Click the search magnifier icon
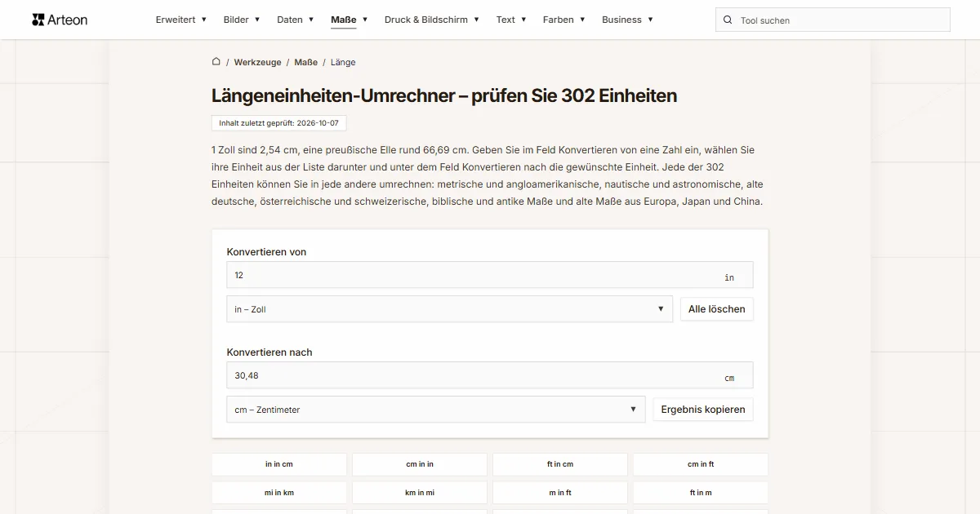This screenshot has width=980, height=514. (728, 20)
